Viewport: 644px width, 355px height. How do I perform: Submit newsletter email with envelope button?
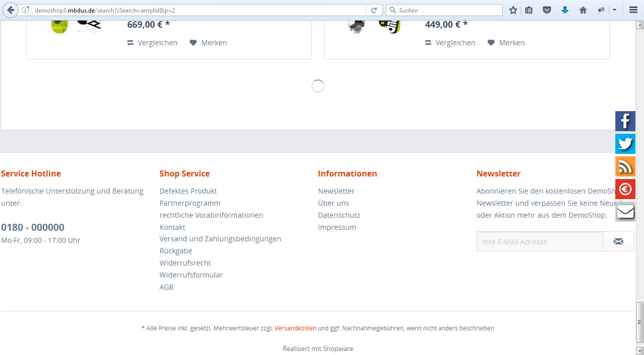618,242
